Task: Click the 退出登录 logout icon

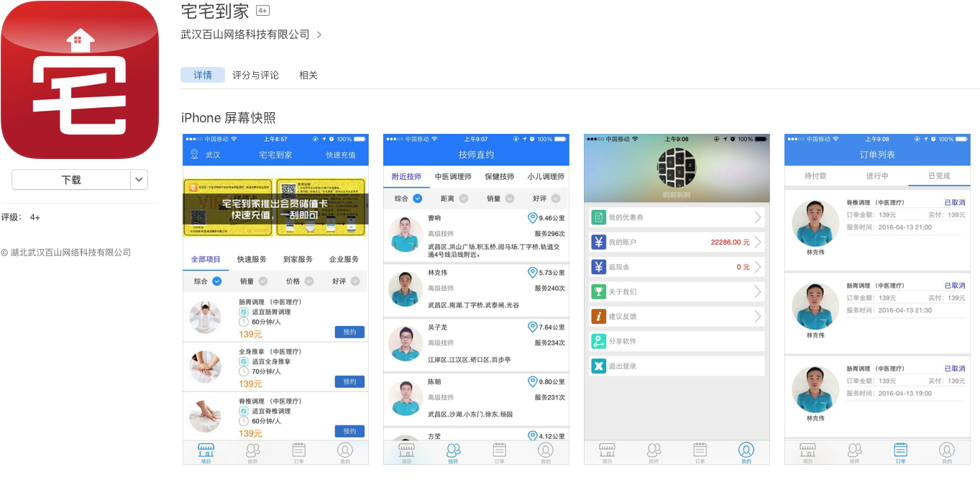Action: tap(598, 366)
